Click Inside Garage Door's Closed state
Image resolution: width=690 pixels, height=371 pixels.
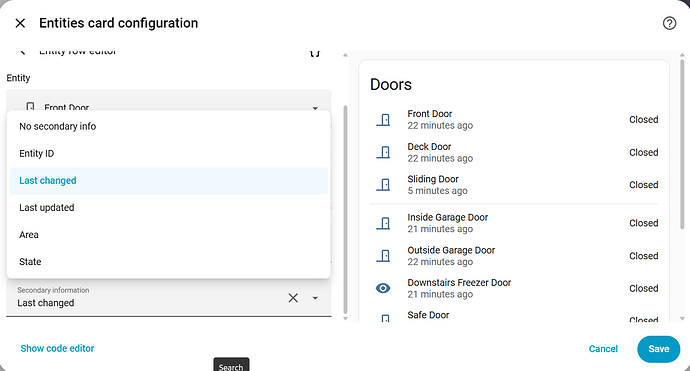643,223
